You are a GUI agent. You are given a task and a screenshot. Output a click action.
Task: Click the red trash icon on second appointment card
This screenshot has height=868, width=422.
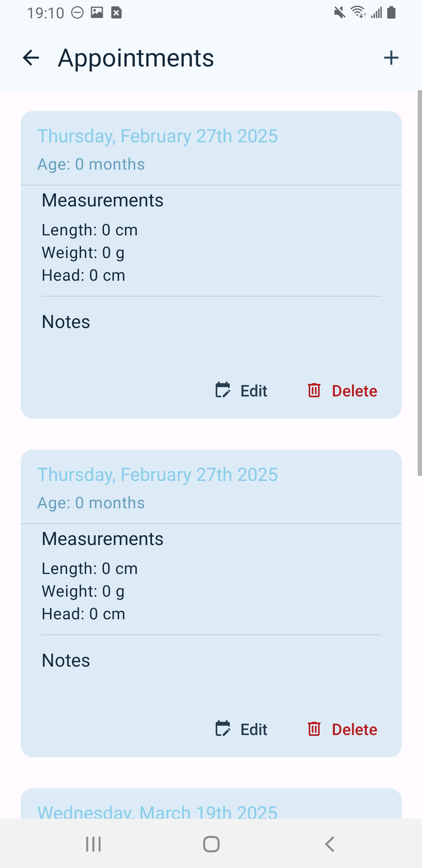click(314, 729)
